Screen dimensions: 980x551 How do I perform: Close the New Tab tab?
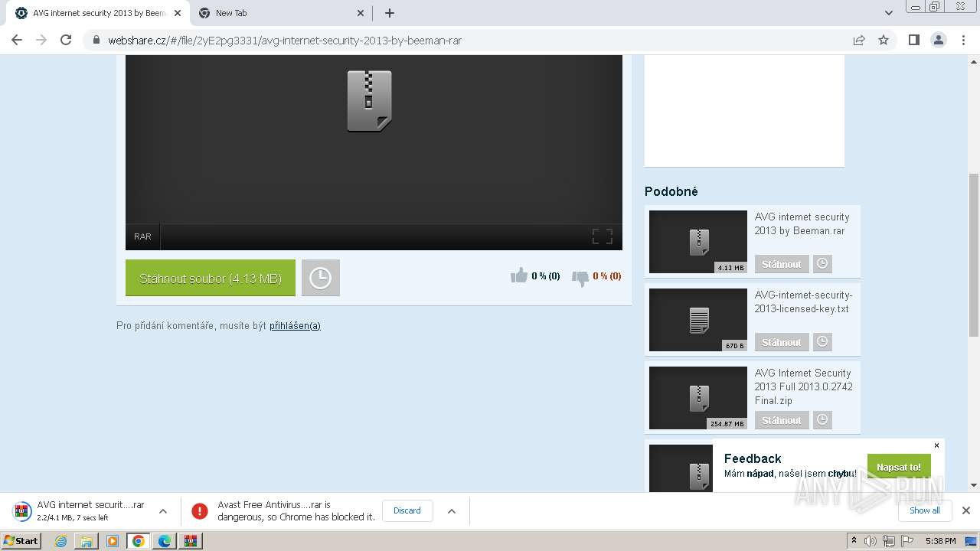[x=361, y=13]
